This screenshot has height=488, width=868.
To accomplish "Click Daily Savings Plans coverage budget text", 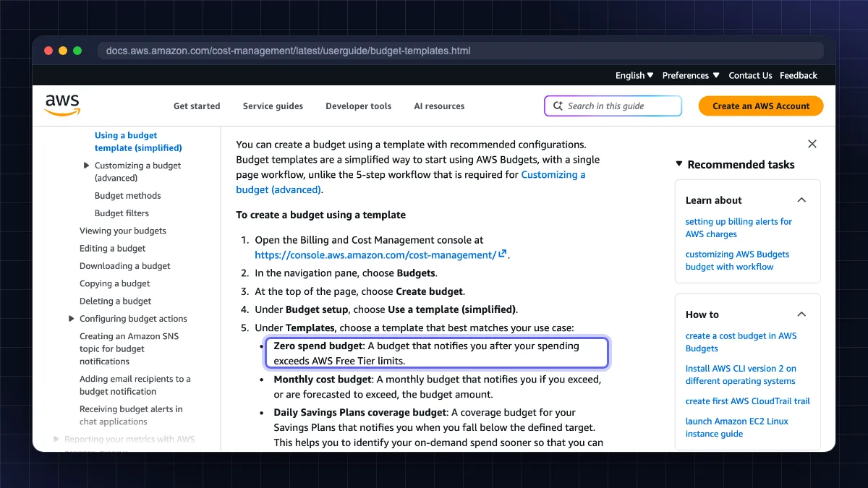I will pos(360,412).
